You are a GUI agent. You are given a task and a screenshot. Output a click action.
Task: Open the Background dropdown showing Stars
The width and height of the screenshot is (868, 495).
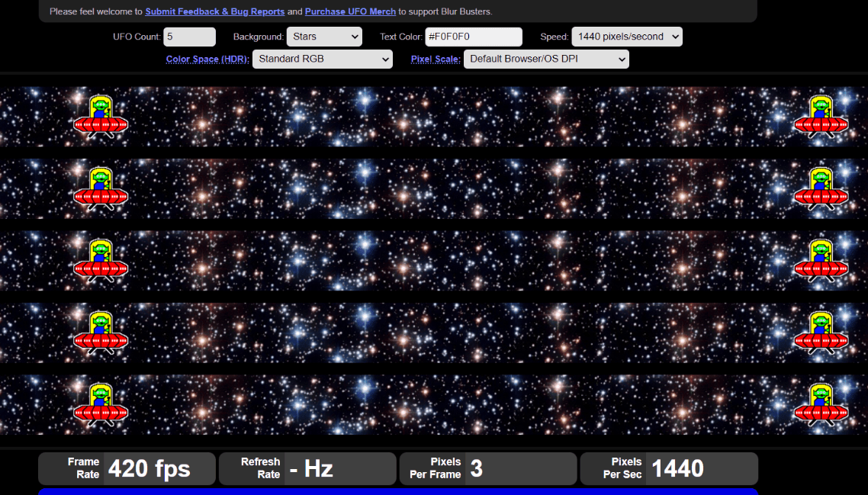[324, 37]
